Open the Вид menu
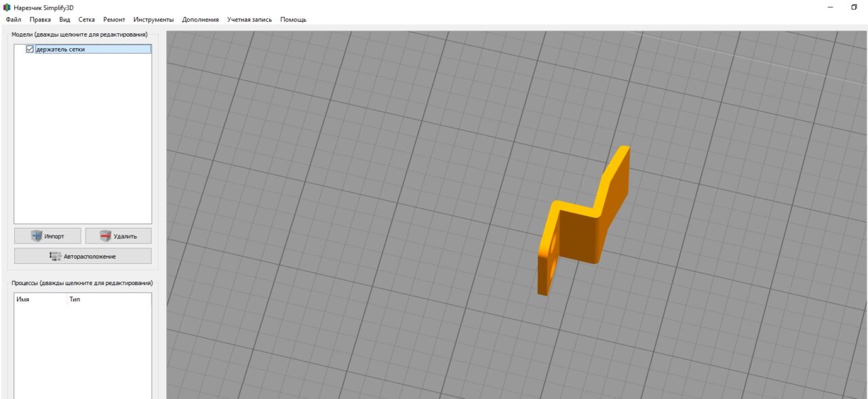The image size is (868, 399). 65,20
